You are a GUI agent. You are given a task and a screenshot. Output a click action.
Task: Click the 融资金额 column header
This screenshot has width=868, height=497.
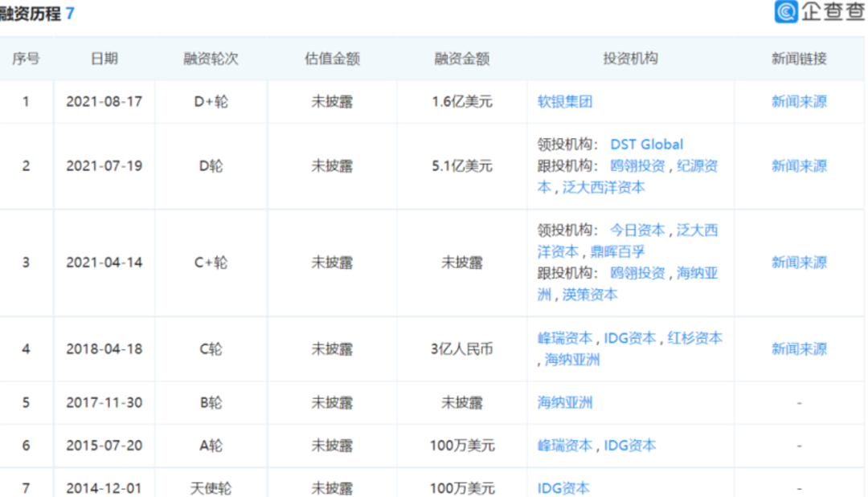tap(461, 59)
